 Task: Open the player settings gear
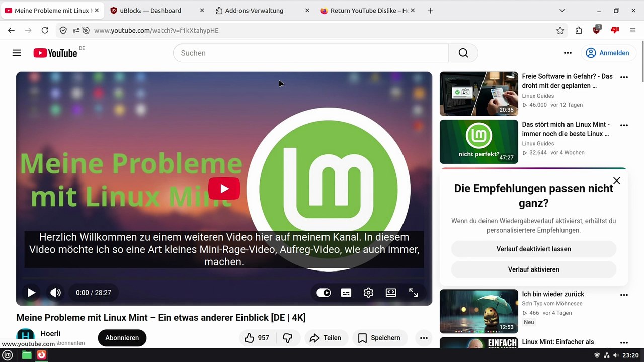coord(368,293)
